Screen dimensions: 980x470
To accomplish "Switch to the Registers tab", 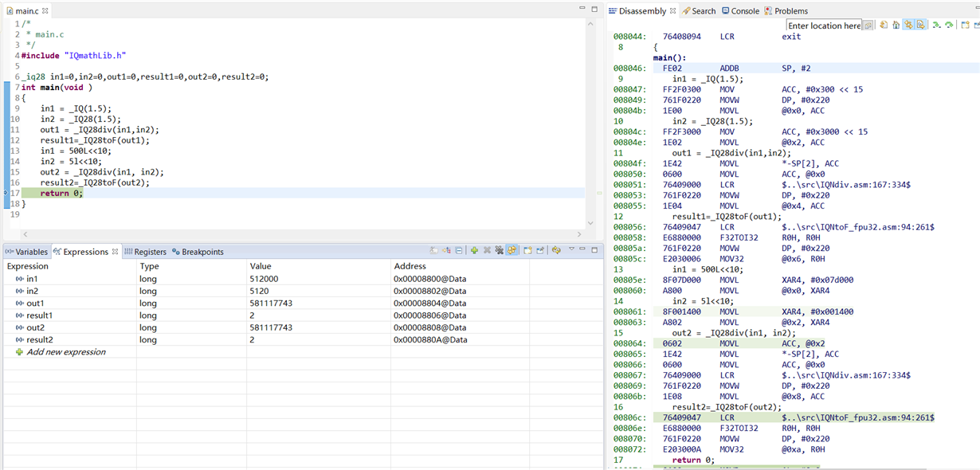I will [x=146, y=252].
